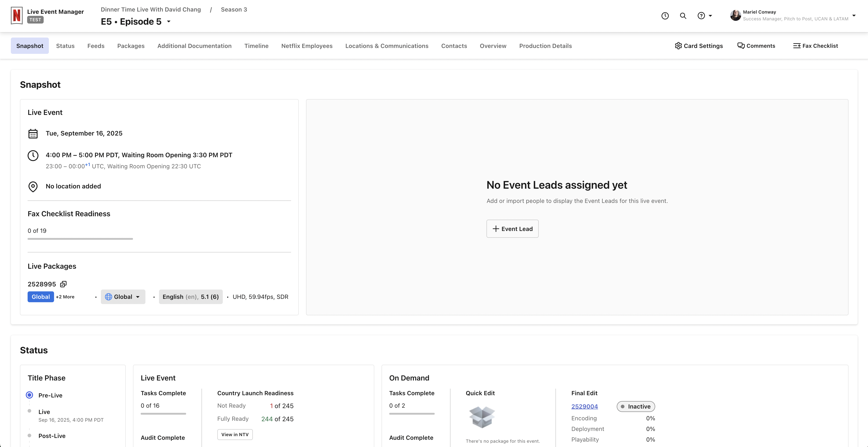The width and height of the screenshot is (868, 447).
Task: Open the Netflix Employees tab
Action: click(307, 45)
